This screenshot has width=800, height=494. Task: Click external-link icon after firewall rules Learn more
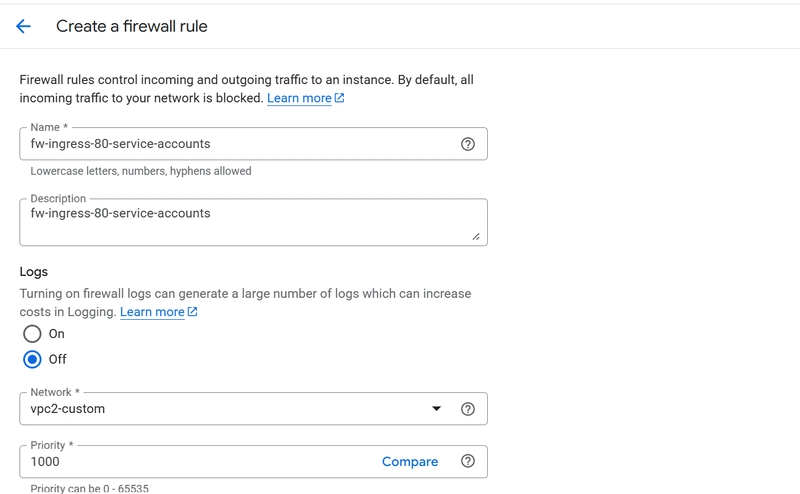tap(339, 97)
